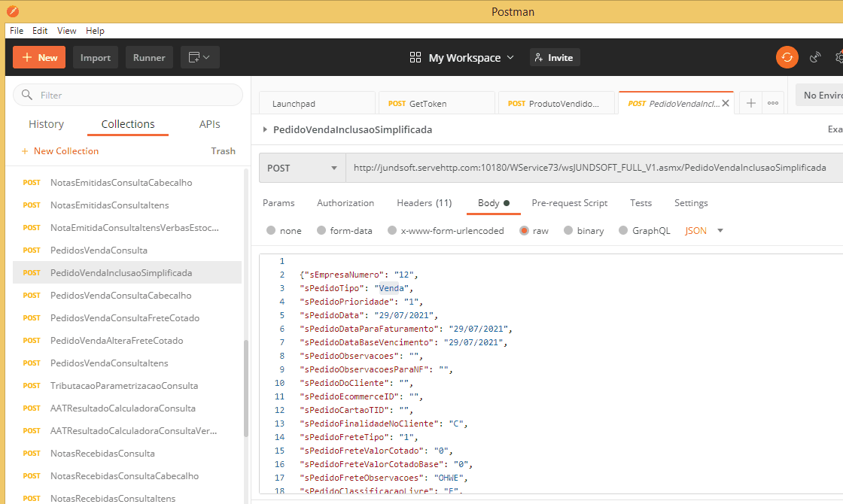Click the Postman logo icon in title bar
This screenshot has width=843, height=504.
pyautogui.click(x=13, y=11)
